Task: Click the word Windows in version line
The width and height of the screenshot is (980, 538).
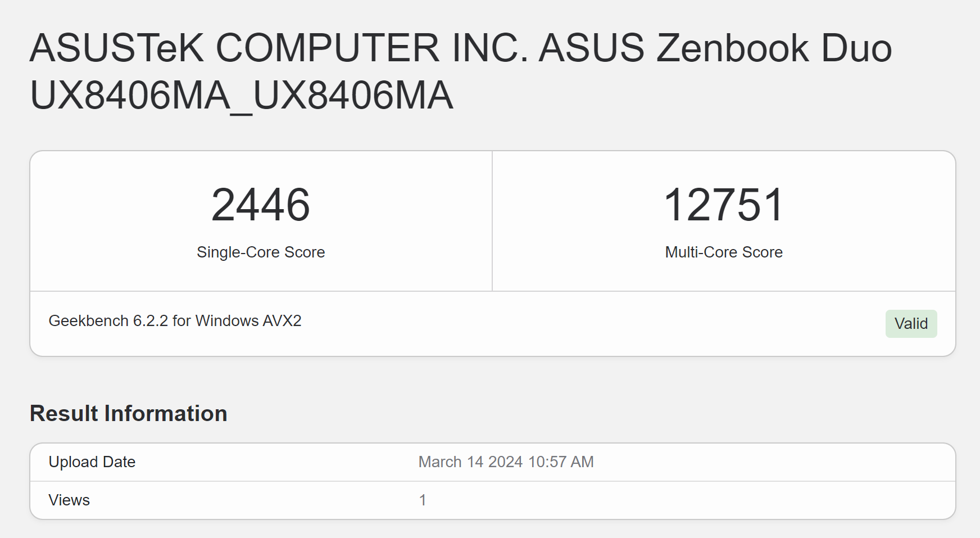Action: (x=227, y=321)
